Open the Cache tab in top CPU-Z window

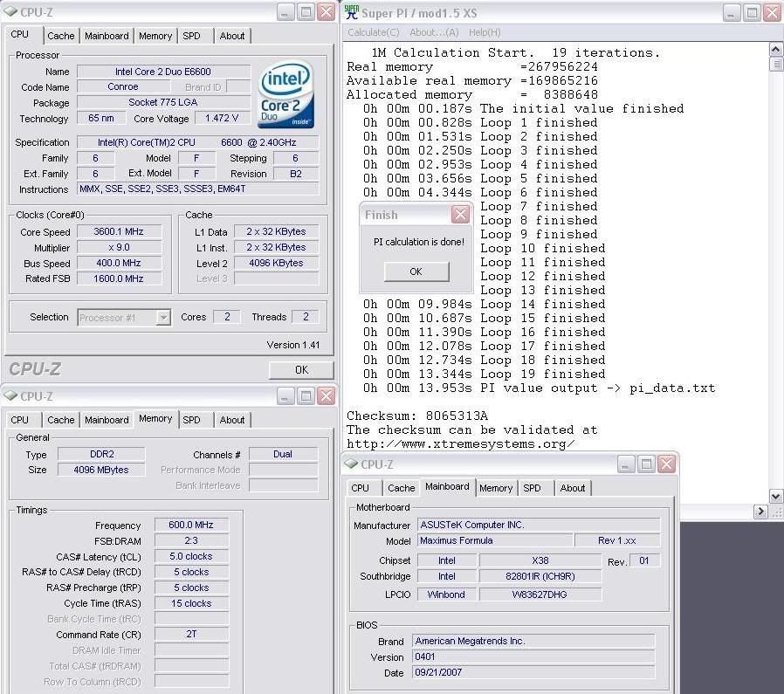click(60, 36)
